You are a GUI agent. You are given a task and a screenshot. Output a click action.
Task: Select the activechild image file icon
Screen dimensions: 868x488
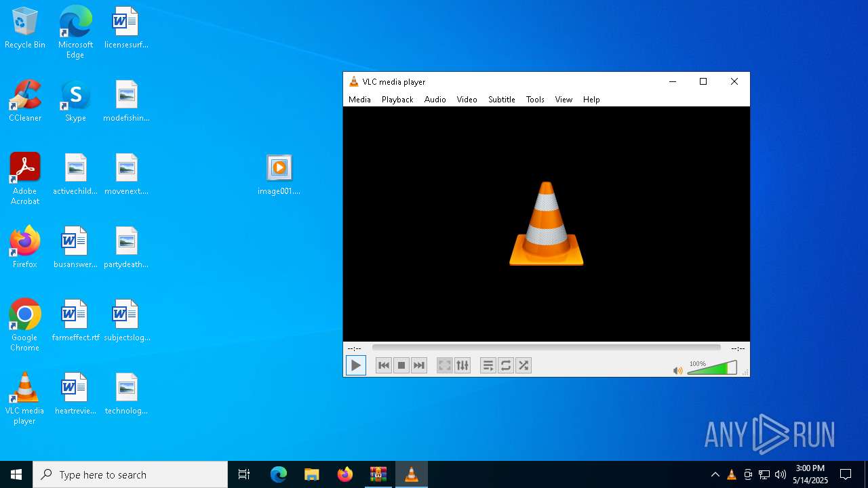pos(75,175)
